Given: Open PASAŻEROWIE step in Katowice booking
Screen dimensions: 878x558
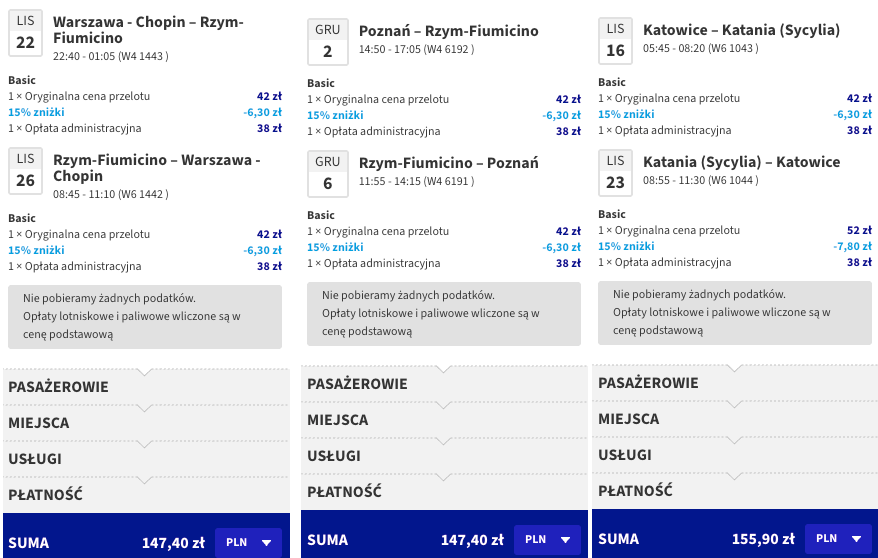Looking at the screenshot, I should click(735, 383).
